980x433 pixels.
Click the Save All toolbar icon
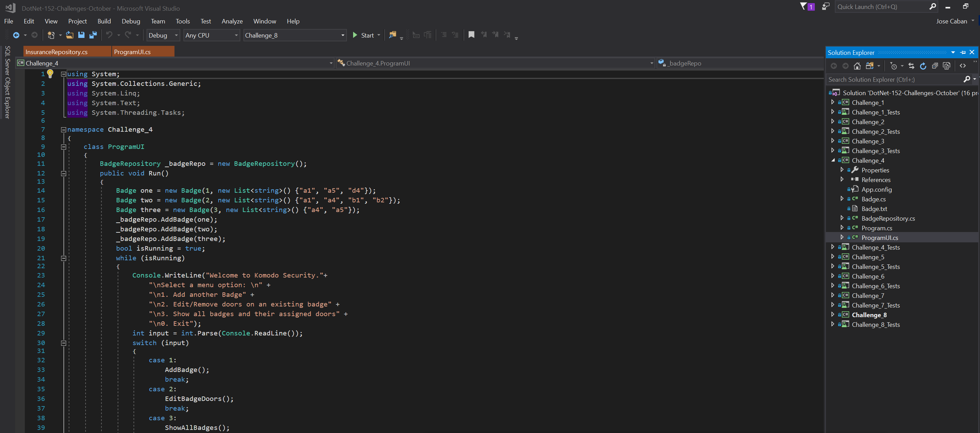(93, 35)
